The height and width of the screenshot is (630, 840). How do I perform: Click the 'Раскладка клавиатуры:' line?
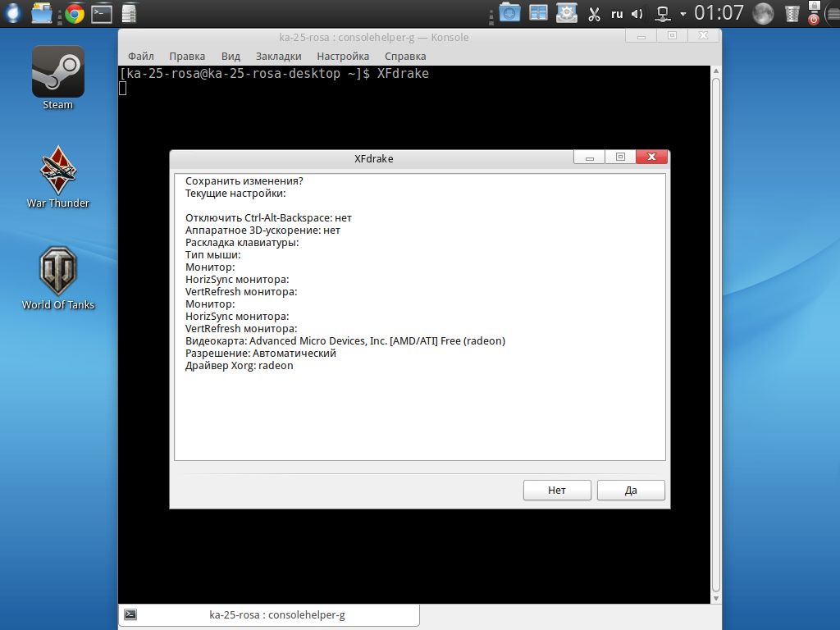(242, 243)
